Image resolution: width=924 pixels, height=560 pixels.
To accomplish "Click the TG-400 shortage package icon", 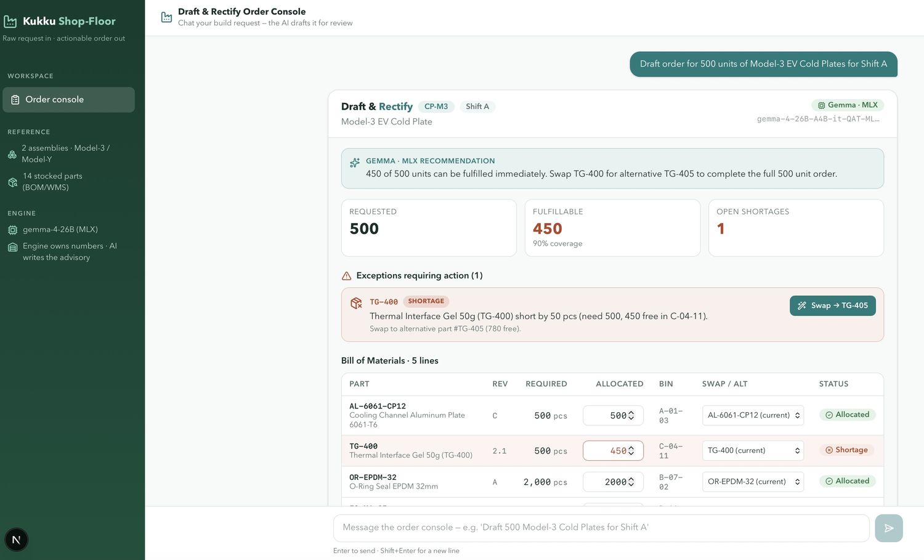I will point(356,302).
